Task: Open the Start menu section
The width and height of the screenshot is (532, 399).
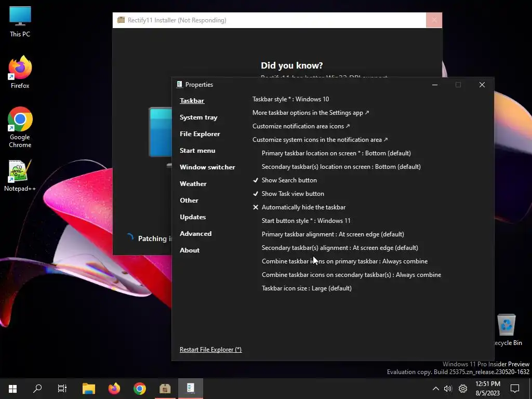Action: [197, 151]
